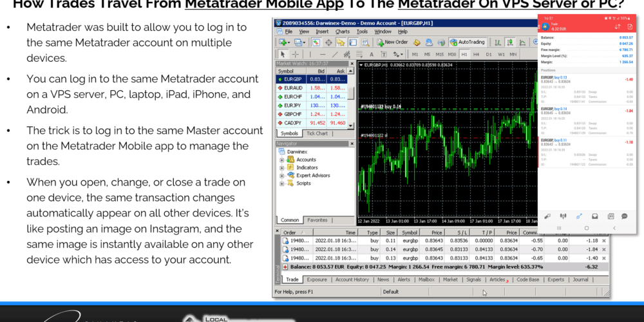Image resolution: width=644 pixels, height=322 pixels.
Task: Click the New Chart toolbar icon
Action: pos(283,43)
